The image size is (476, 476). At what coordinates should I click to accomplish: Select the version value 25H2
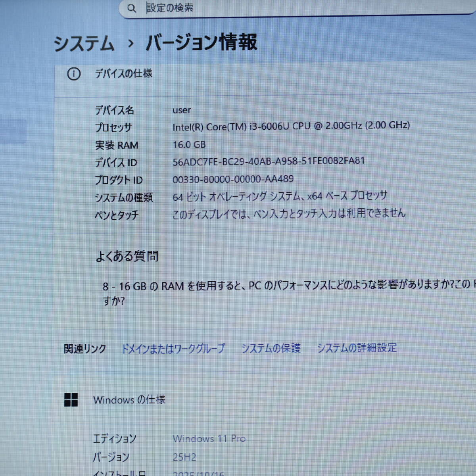pyautogui.click(x=184, y=457)
